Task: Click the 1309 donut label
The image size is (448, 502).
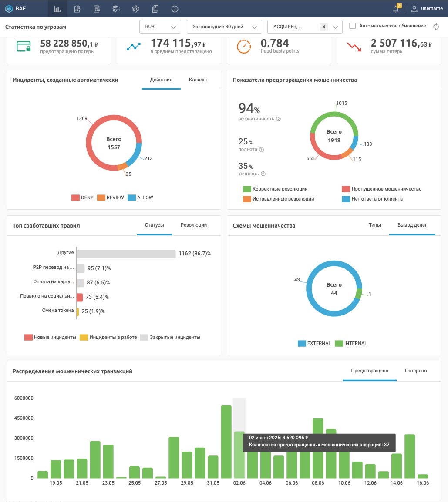Action: (82, 118)
